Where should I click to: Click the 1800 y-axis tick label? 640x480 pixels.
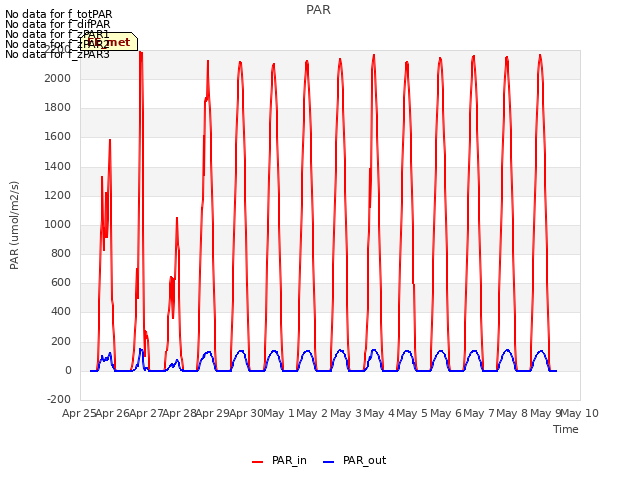[58, 107]
